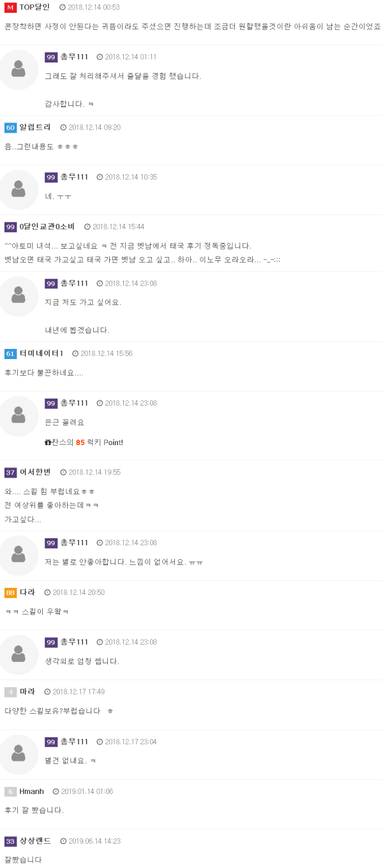Open the 알럽트리 username link
The height and width of the screenshot is (868, 383).
pyautogui.click(x=35, y=128)
